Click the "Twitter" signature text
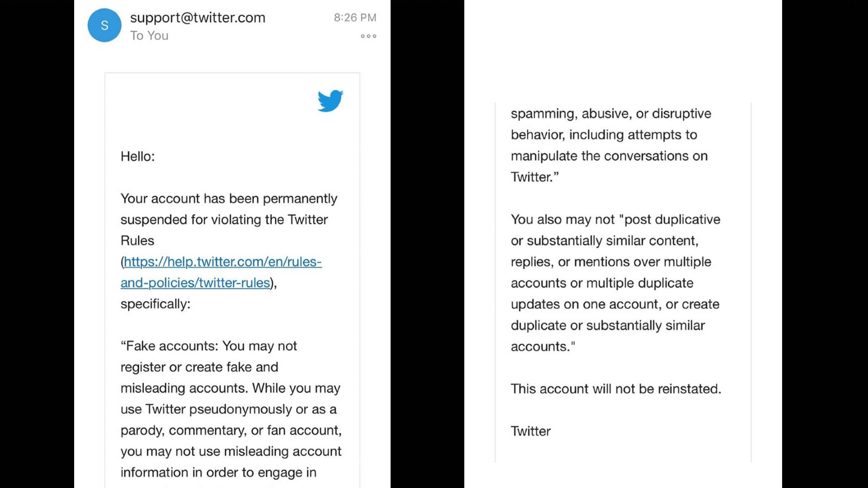This screenshot has width=868, height=488. (x=531, y=431)
